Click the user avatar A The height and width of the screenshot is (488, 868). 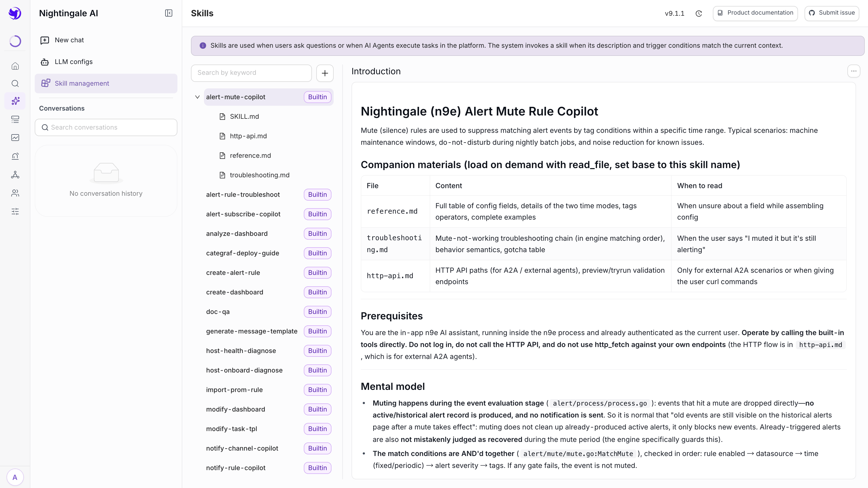pos(15,477)
